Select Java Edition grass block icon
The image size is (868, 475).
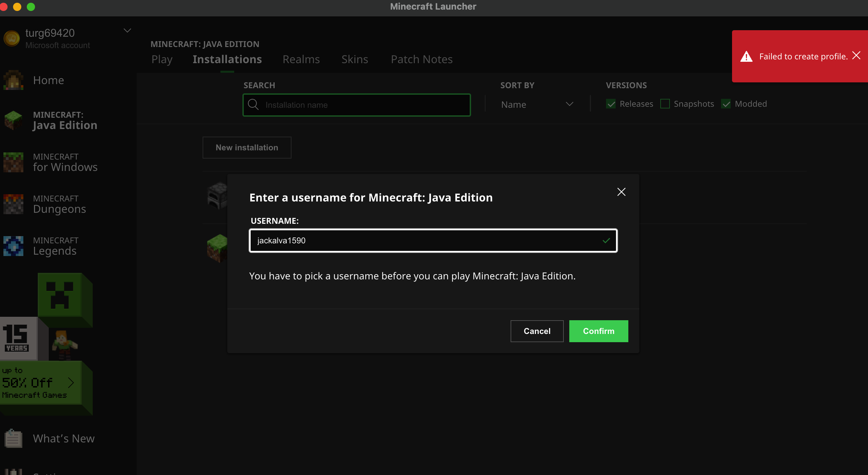(13, 120)
